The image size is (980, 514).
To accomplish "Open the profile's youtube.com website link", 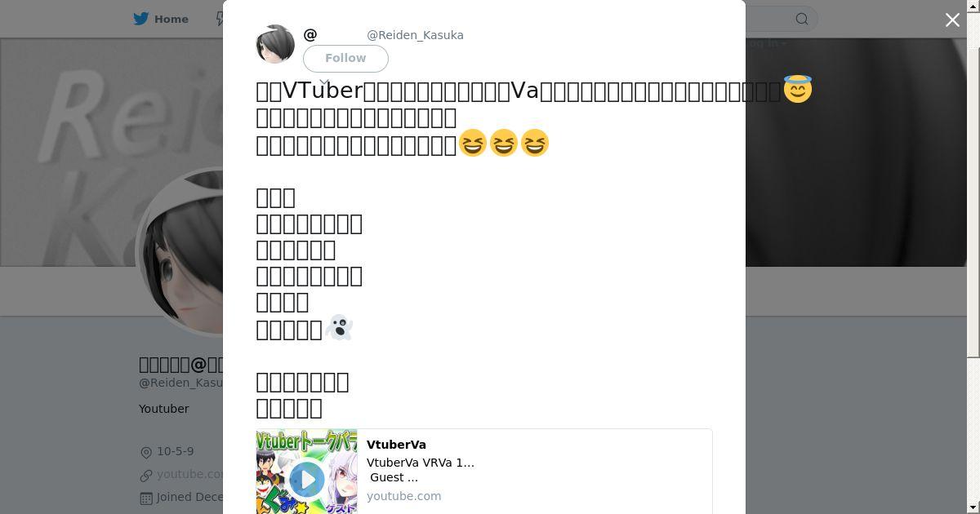I will (189, 474).
